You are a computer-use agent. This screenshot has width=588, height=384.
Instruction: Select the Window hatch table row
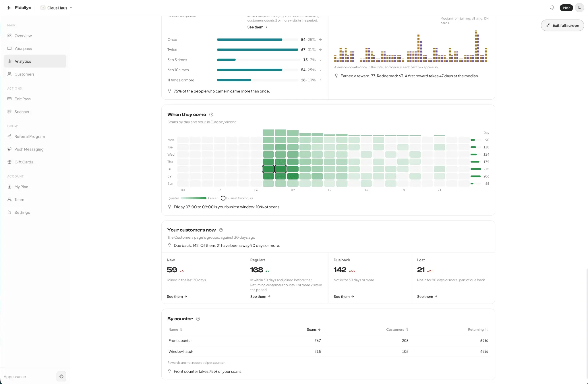pos(328,352)
